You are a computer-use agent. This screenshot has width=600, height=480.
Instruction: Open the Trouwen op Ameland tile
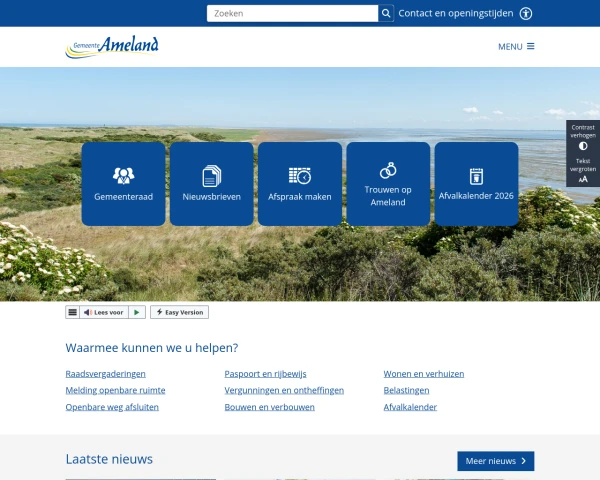tap(388, 184)
